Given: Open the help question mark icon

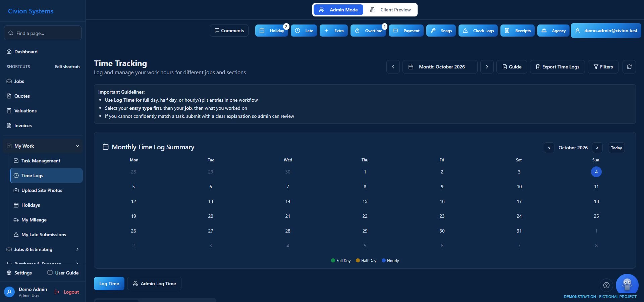Looking at the screenshot, I should 606,285.
